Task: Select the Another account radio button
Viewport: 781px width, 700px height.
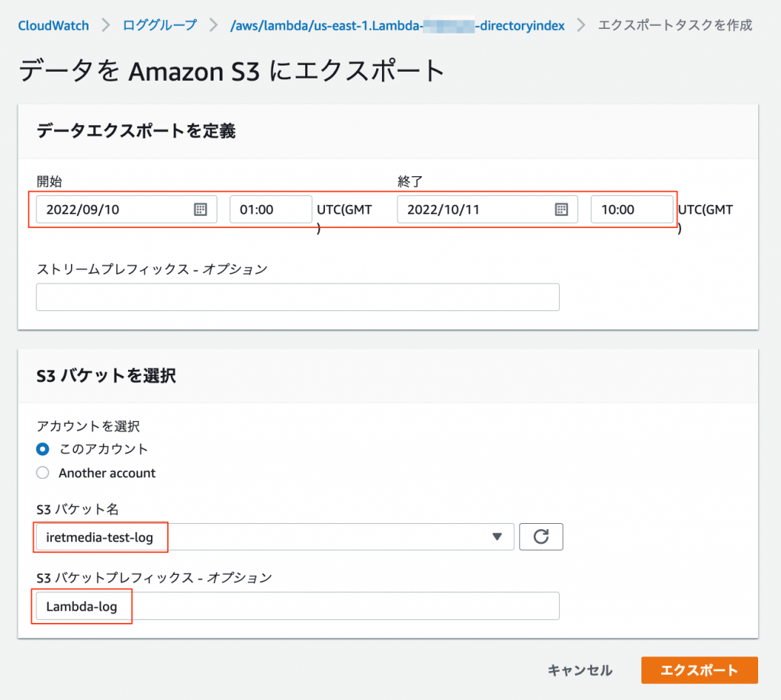Action: pos(43,473)
